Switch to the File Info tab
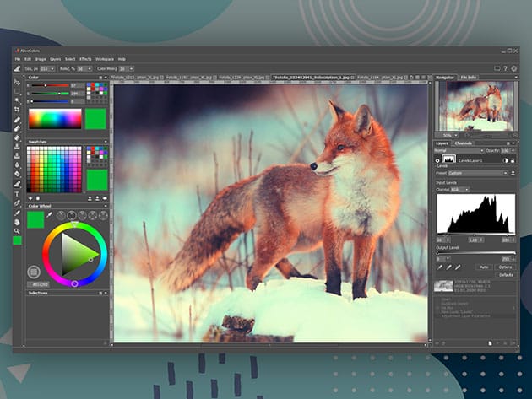The height and width of the screenshot is (399, 532). pyautogui.click(x=470, y=78)
